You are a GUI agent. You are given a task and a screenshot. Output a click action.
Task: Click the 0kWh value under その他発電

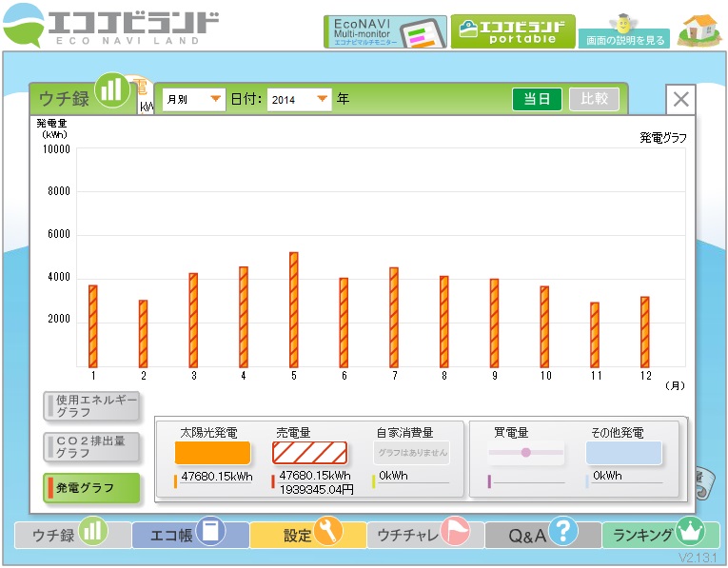click(607, 476)
